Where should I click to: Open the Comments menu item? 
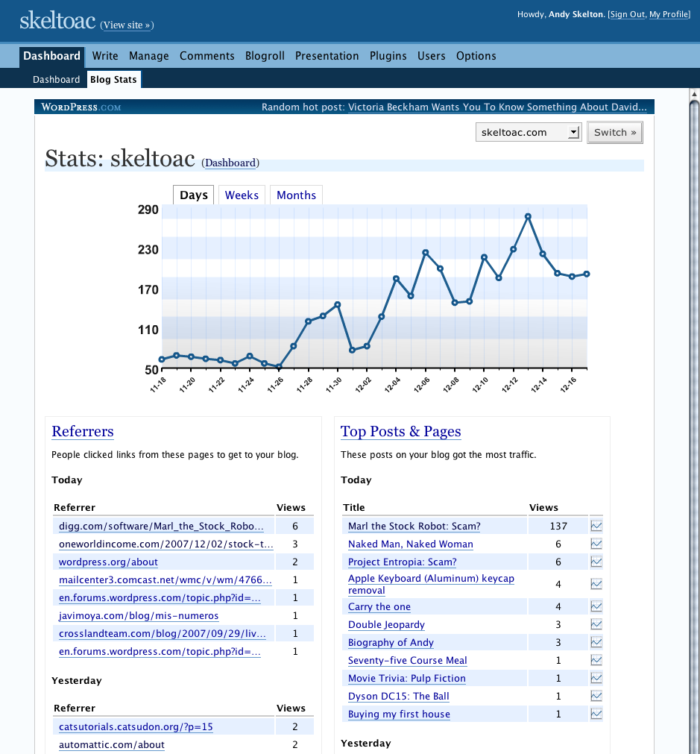[206, 56]
